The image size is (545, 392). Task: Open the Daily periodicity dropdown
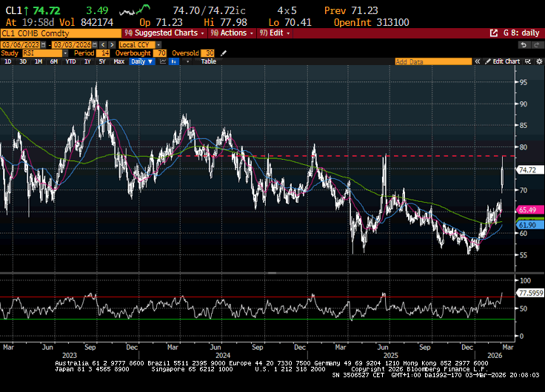click(x=141, y=61)
